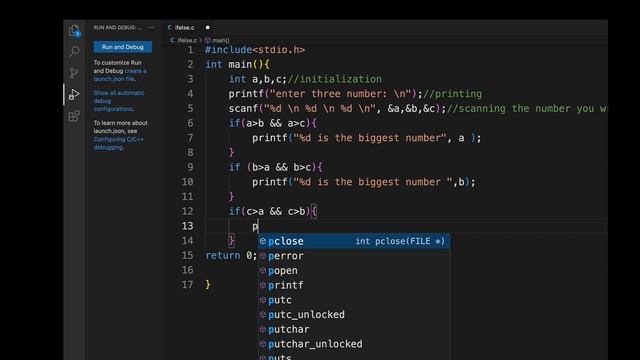Screen dimensions: 640x360
Task: Click Show all automatic debug configurations link
Action: point(118,101)
